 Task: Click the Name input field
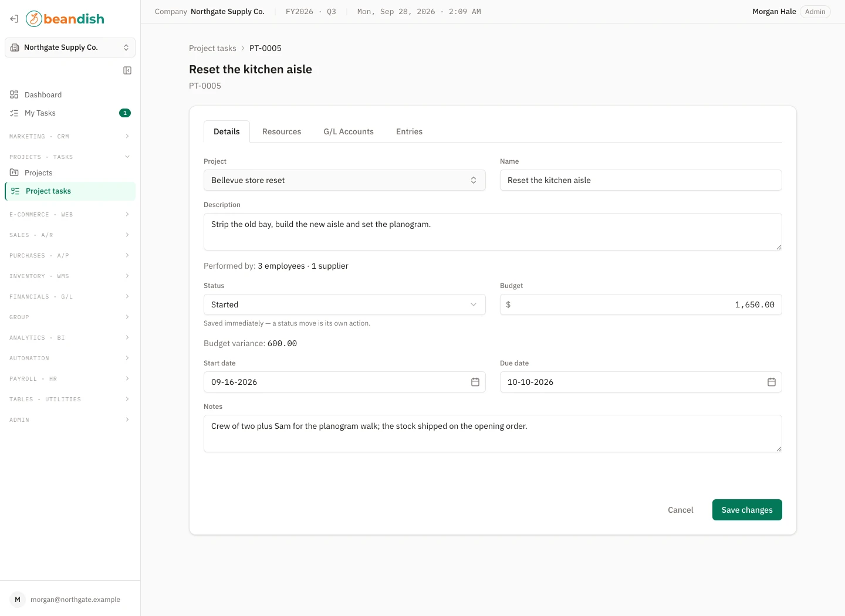(641, 180)
